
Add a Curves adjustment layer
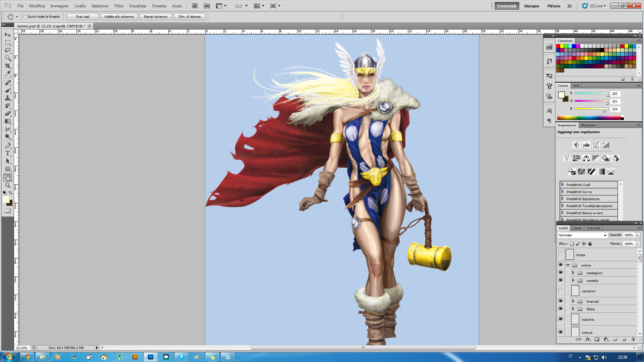click(x=596, y=145)
